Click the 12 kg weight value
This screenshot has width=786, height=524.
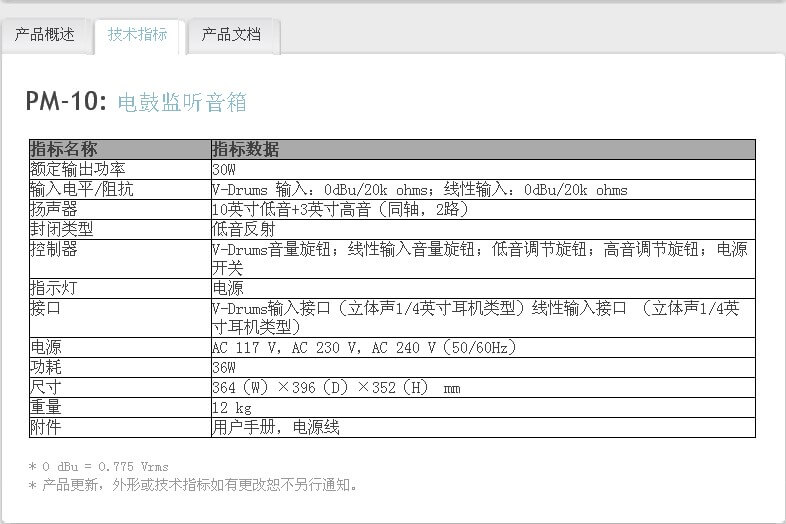point(232,407)
